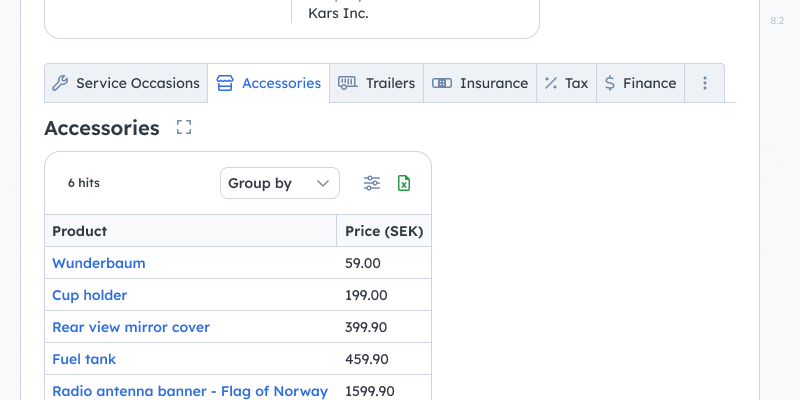800x400 pixels.
Task: Sort by Price (SEK) column header
Action: point(384,231)
